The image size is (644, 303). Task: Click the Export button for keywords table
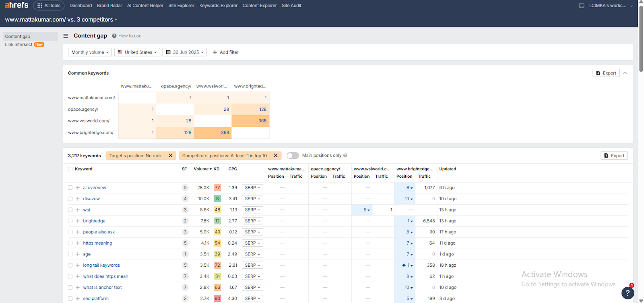coord(614,156)
